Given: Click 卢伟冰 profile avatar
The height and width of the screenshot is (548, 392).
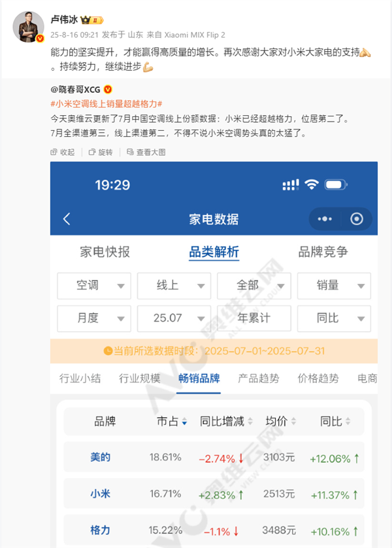Looking at the screenshot, I should tap(28, 27).
